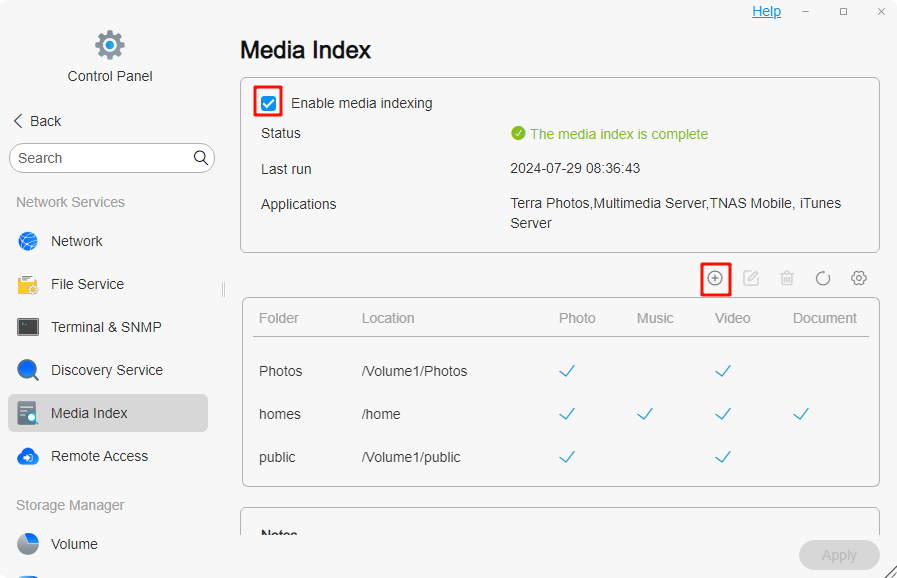Go back using the Back chevron

[18, 121]
